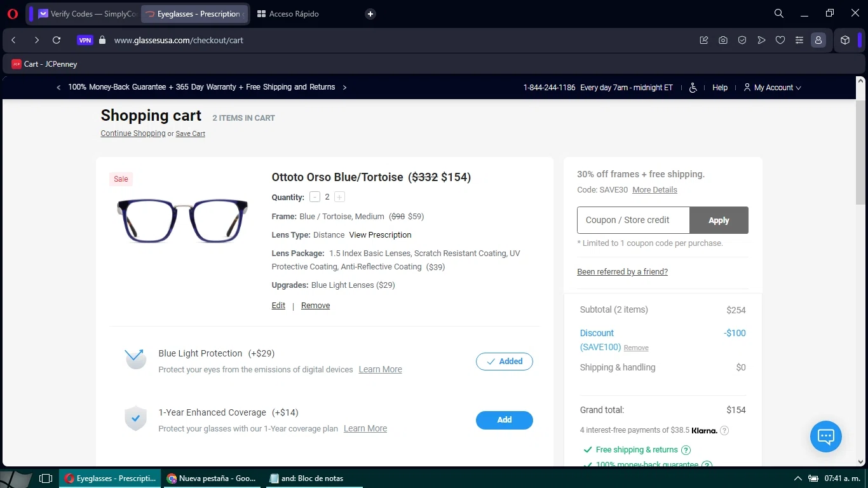868x488 pixels.
Task: Click the Ottoto Orso Blue/Tortoise product title
Action: [337, 177]
